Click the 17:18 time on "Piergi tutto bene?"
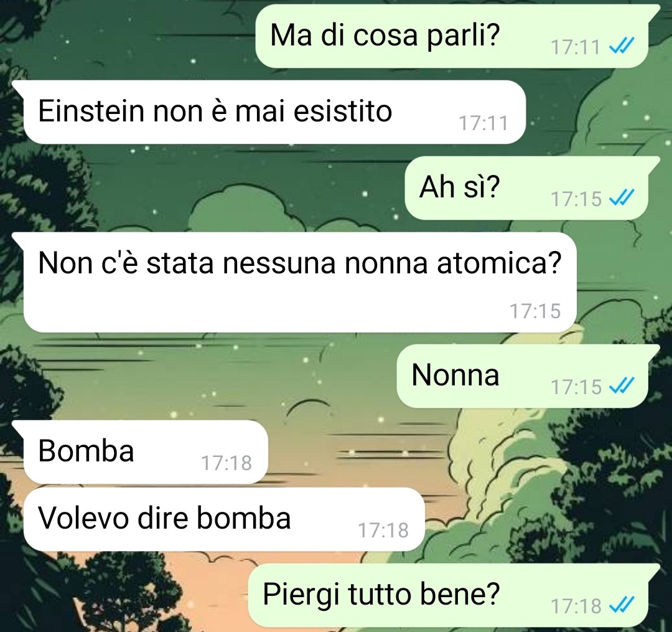 pyautogui.click(x=576, y=606)
